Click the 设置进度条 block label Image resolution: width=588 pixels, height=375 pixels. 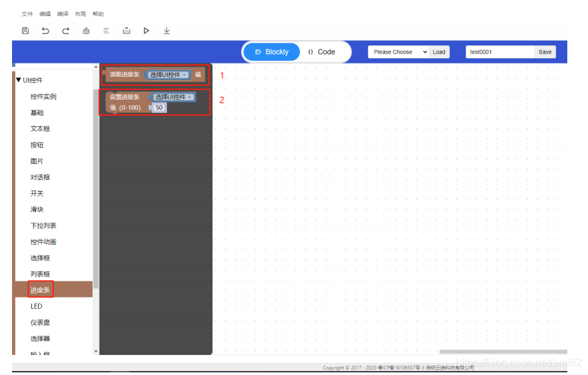click(x=124, y=97)
